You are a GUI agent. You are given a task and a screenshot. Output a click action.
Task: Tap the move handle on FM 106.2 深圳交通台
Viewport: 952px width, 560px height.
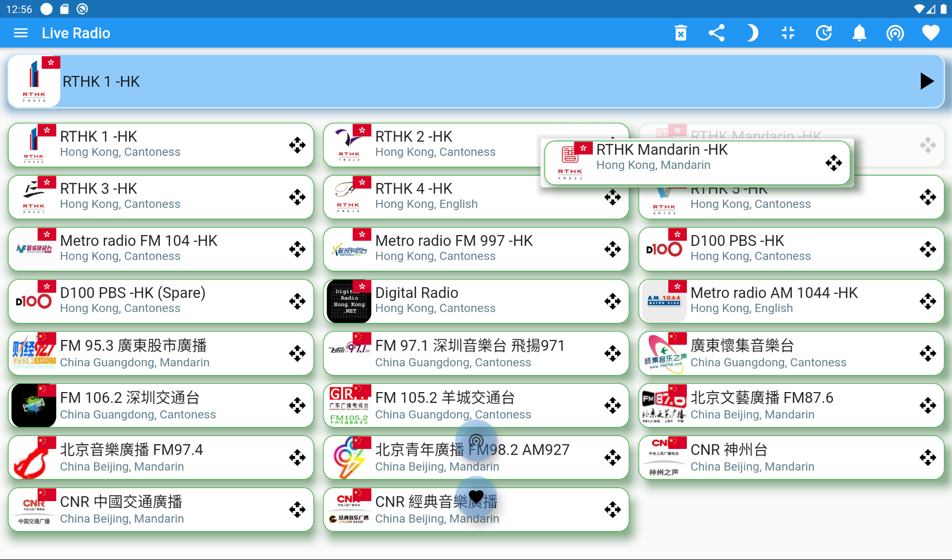tap(297, 406)
